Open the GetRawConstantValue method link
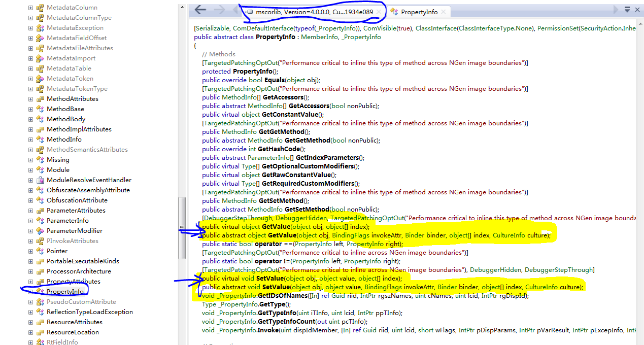 coord(296,175)
